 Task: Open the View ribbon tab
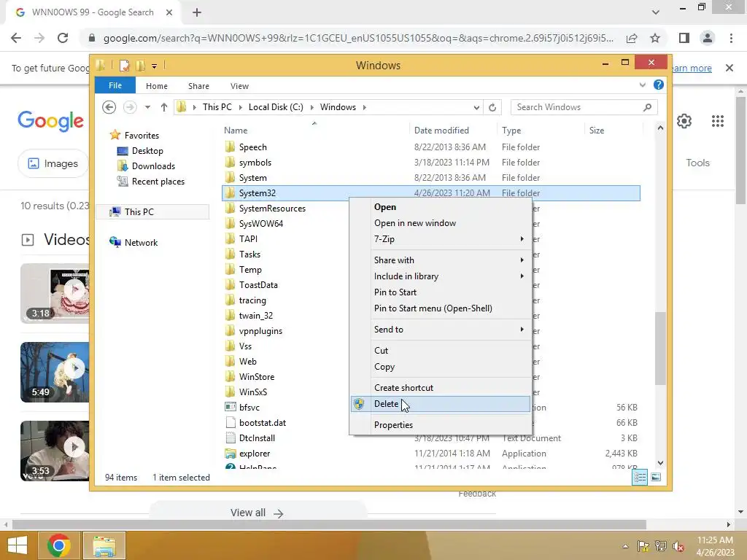[239, 86]
